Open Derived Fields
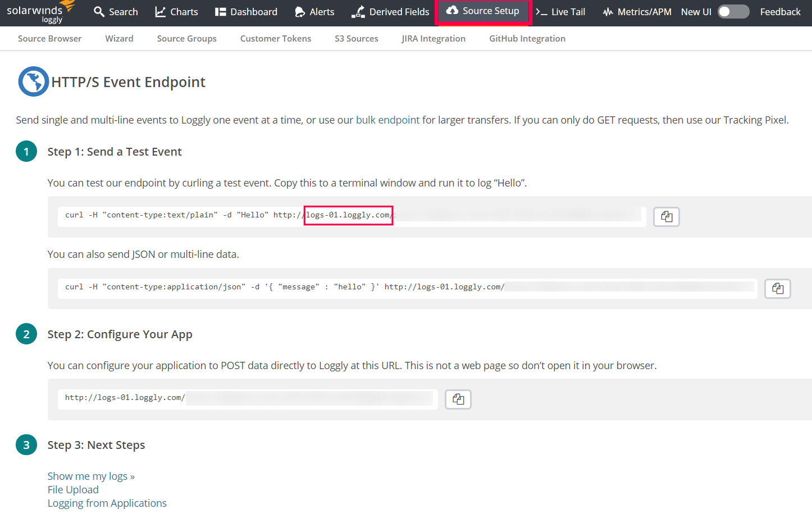The height and width of the screenshot is (527, 812). coord(390,12)
